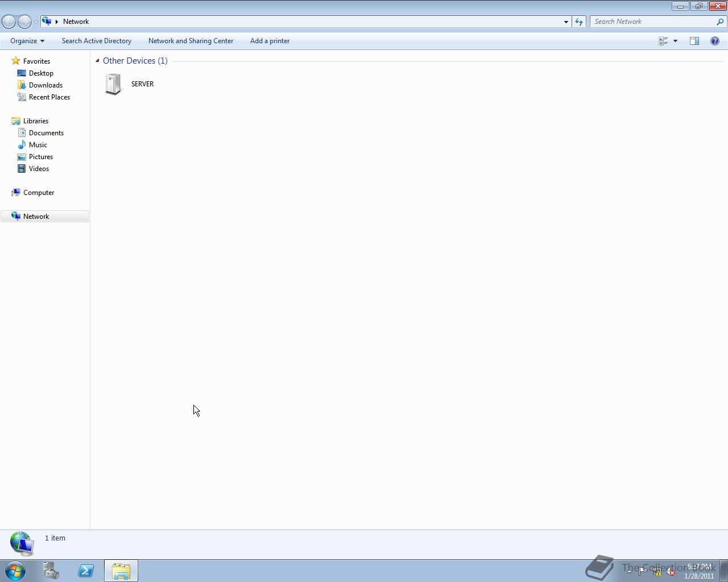
Task: Click the Network icon in navigation pane
Action: coord(16,216)
